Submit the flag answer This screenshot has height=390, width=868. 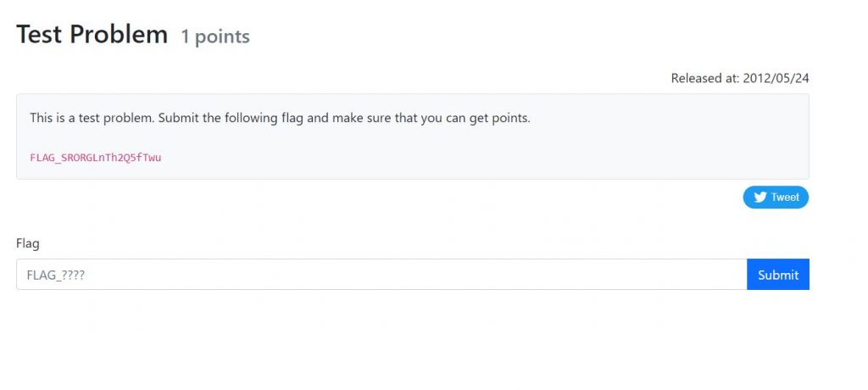(x=778, y=274)
